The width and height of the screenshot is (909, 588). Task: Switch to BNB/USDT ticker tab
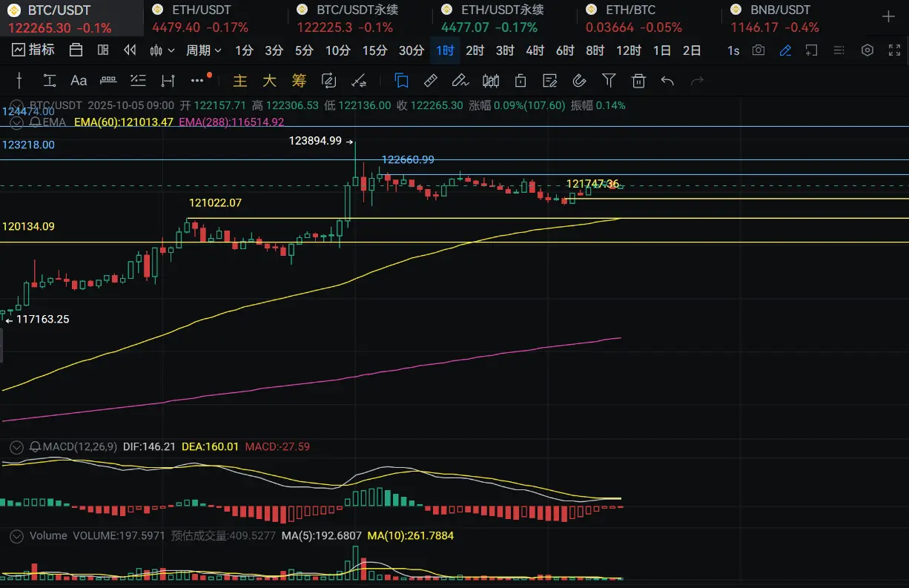point(793,19)
